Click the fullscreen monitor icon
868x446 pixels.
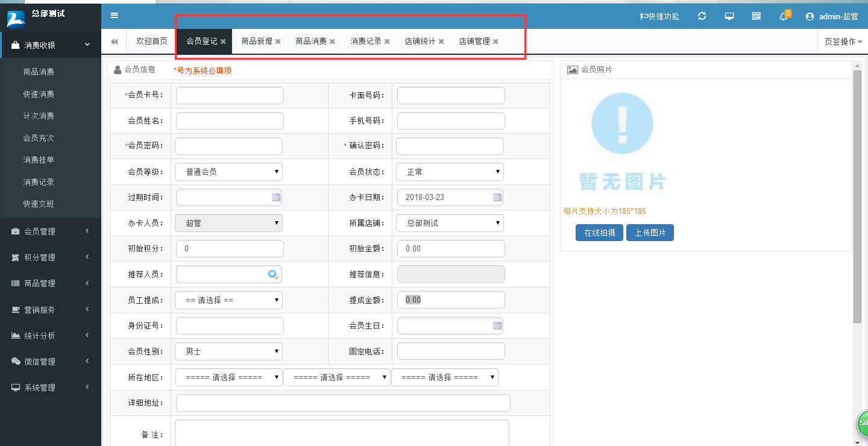click(729, 16)
